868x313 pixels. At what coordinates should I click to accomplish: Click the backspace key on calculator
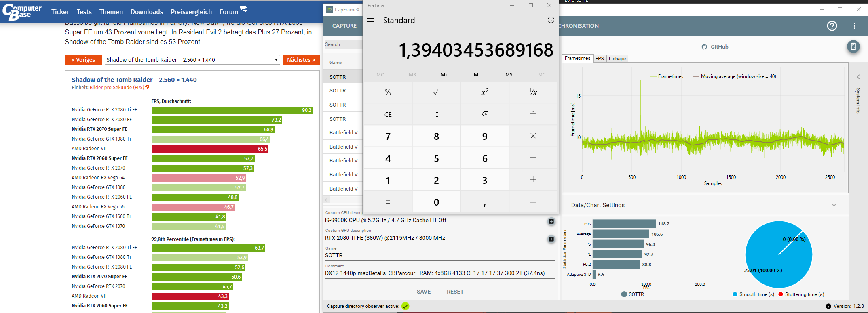484,114
